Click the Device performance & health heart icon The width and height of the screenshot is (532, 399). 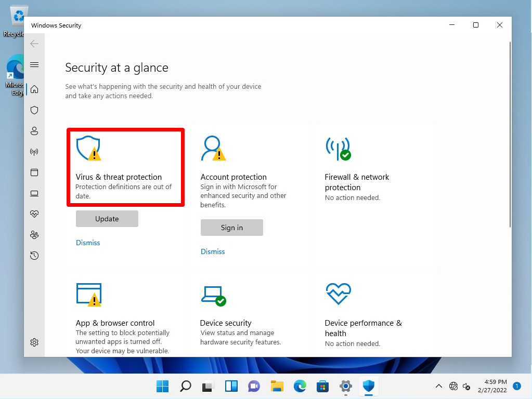click(x=338, y=294)
